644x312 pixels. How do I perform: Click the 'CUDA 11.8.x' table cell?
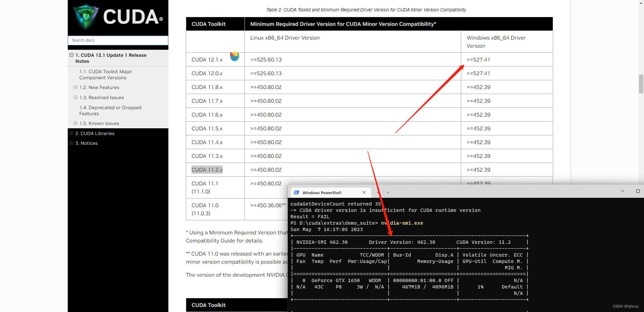coord(215,87)
